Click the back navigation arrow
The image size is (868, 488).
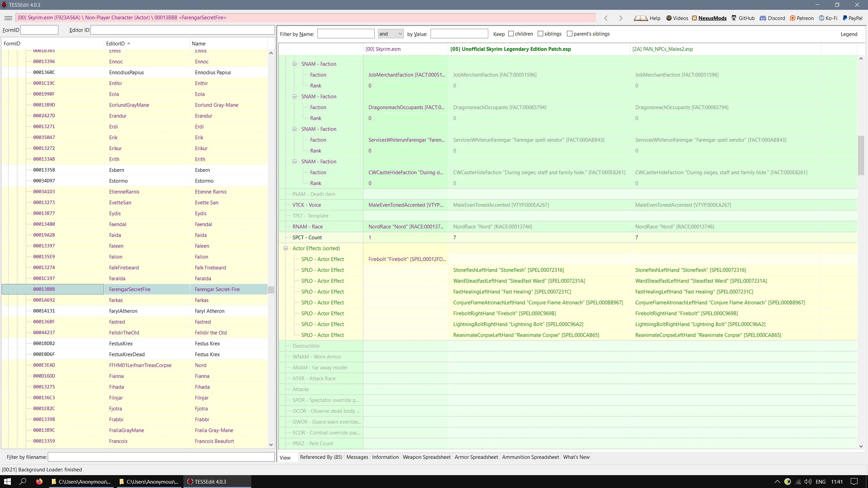[x=606, y=18]
